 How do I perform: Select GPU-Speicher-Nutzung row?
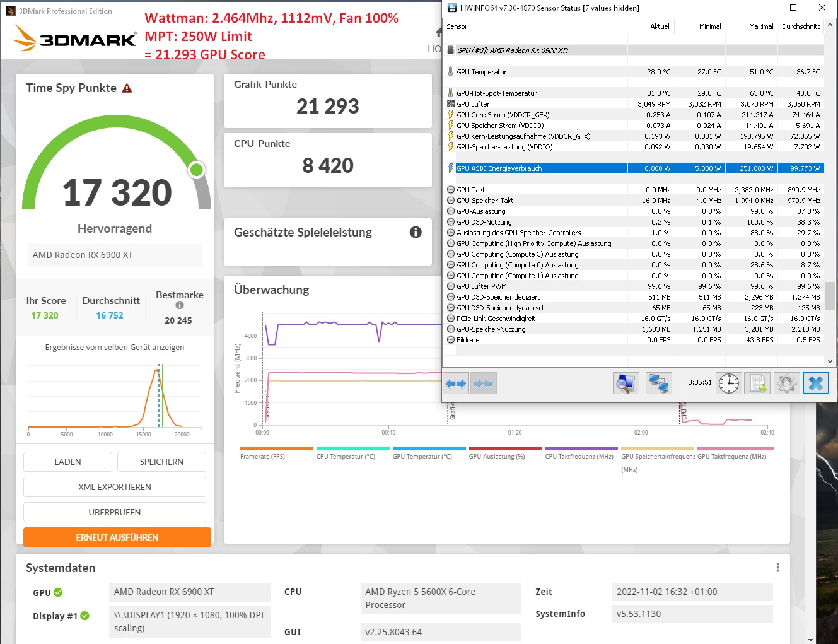point(634,329)
